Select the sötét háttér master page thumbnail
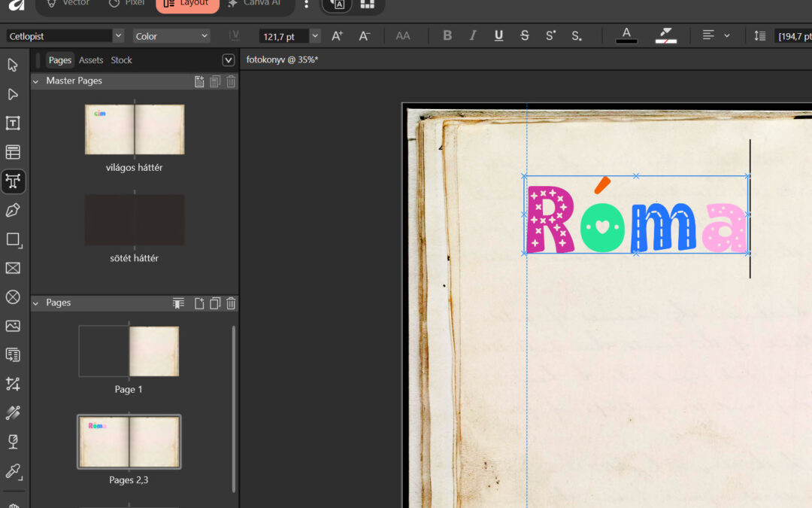The width and height of the screenshot is (812, 508). pos(135,220)
